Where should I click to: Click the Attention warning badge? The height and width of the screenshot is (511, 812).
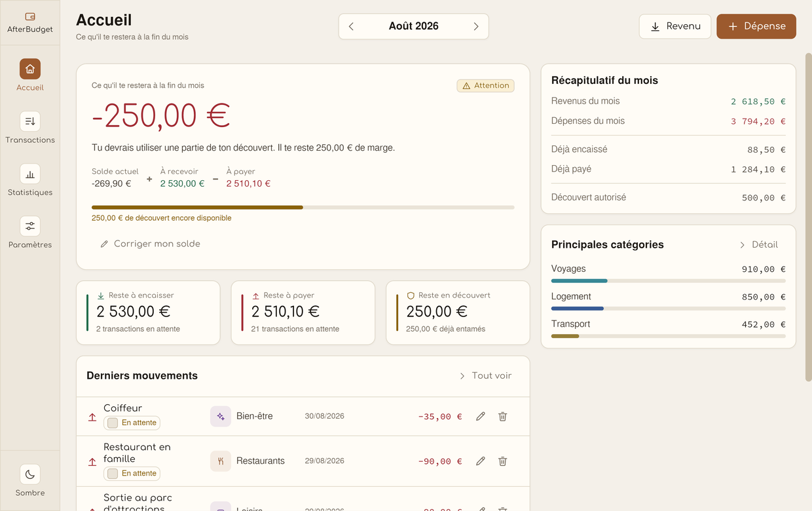pos(485,86)
